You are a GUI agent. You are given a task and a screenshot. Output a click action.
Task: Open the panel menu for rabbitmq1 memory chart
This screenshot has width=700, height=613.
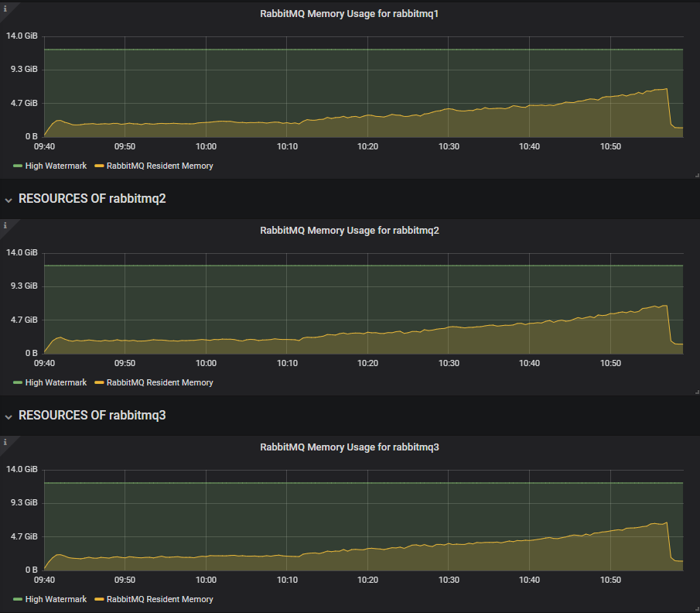(x=350, y=13)
